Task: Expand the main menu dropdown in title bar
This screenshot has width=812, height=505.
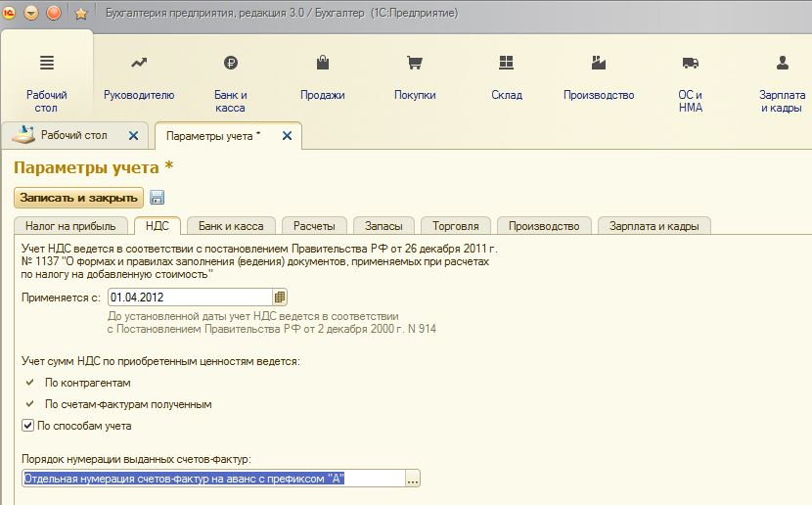Action: point(31,14)
